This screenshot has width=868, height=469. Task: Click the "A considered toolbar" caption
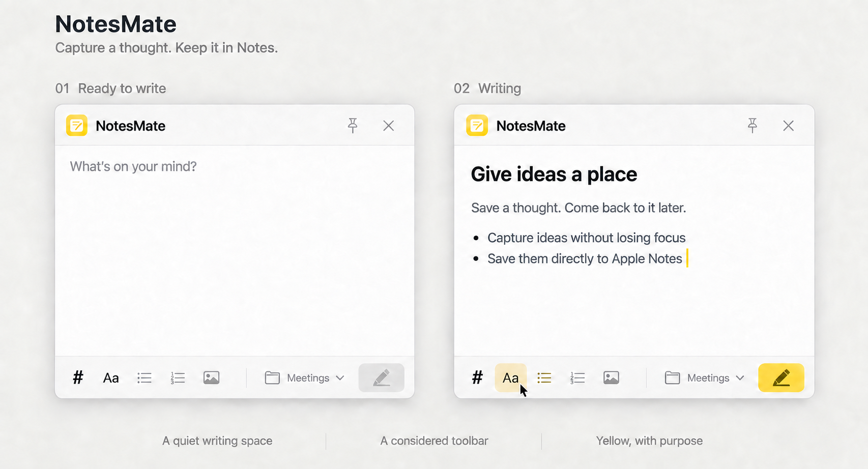pos(434,441)
